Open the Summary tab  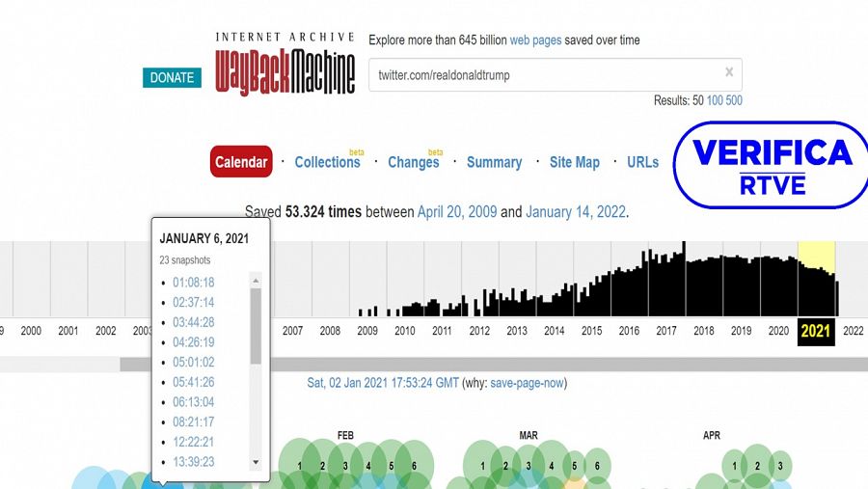coord(495,162)
